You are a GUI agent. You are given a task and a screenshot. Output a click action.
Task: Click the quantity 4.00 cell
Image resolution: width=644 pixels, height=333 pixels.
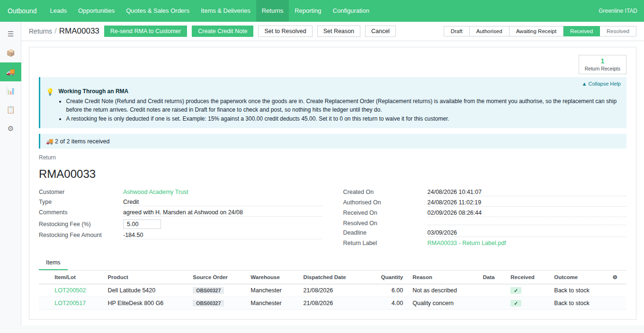pos(397,303)
